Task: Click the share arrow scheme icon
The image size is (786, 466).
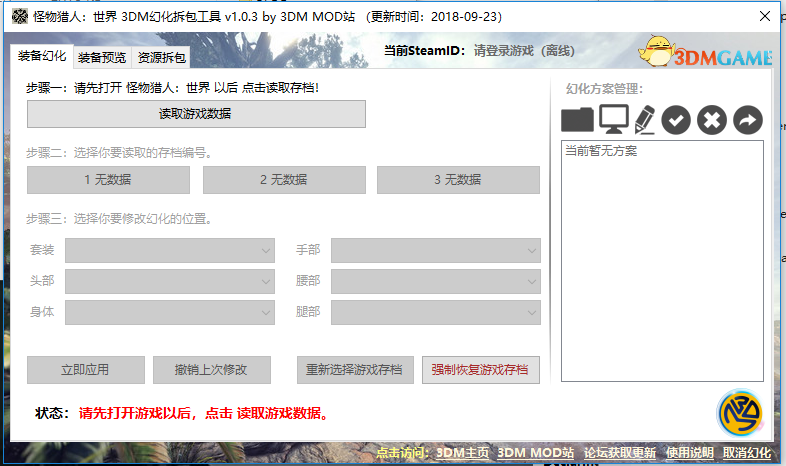Action: point(746,120)
